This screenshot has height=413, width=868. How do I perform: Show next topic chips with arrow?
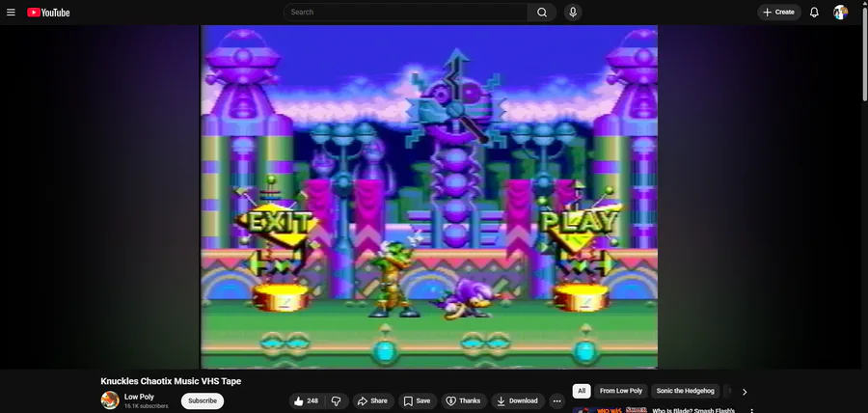tap(744, 392)
